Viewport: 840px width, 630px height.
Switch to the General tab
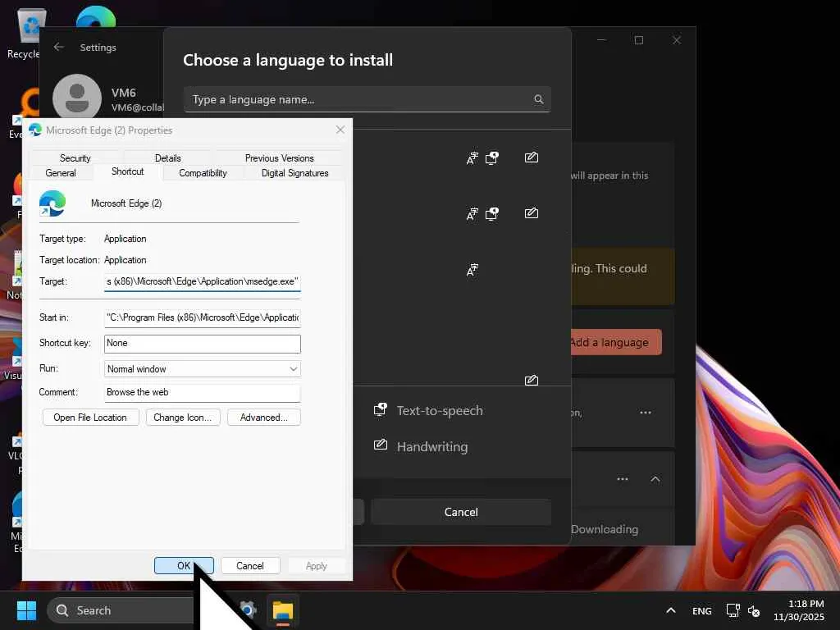pos(61,173)
